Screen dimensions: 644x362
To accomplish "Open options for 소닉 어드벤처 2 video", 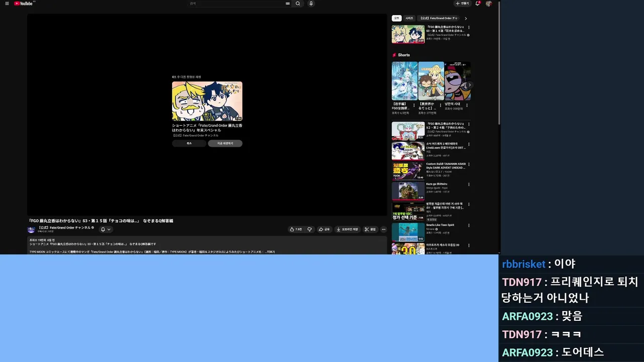I will tap(469, 144).
